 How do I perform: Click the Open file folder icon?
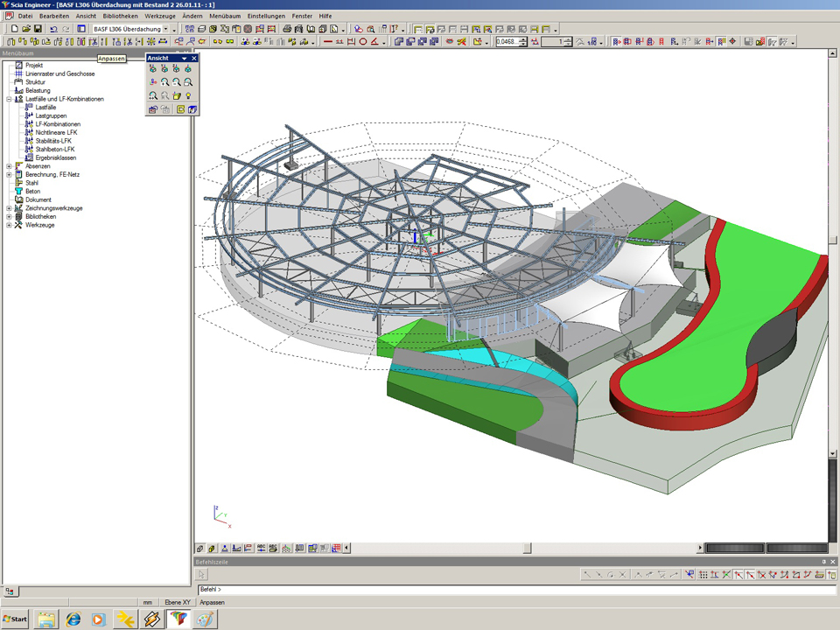(26, 29)
